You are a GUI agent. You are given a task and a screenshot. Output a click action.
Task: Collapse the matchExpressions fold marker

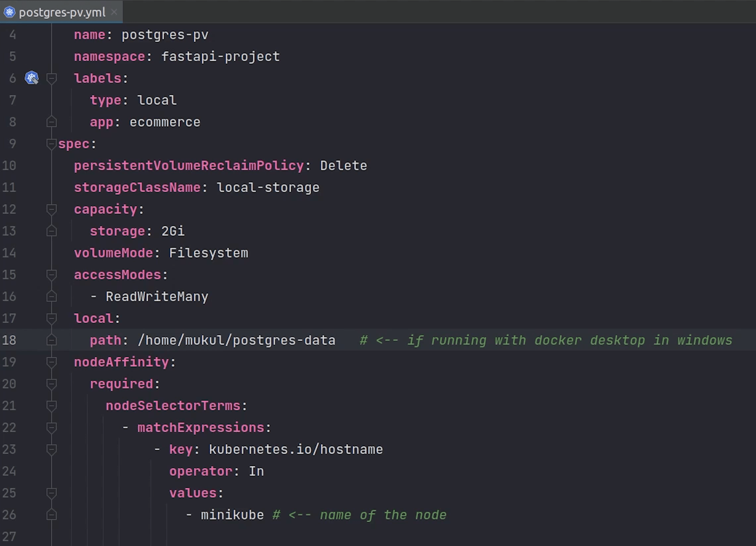pyautogui.click(x=51, y=428)
